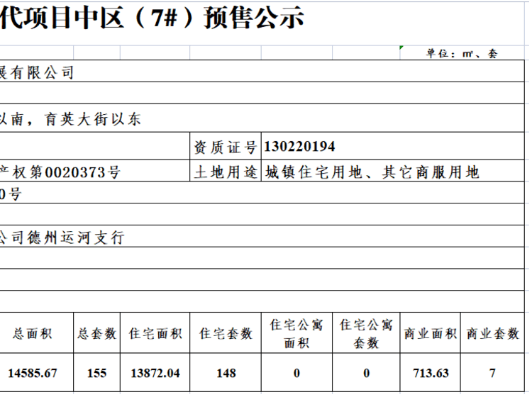The image size is (532, 397).
Task: Select the total area value 14585.67
Action: pyautogui.click(x=32, y=373)
